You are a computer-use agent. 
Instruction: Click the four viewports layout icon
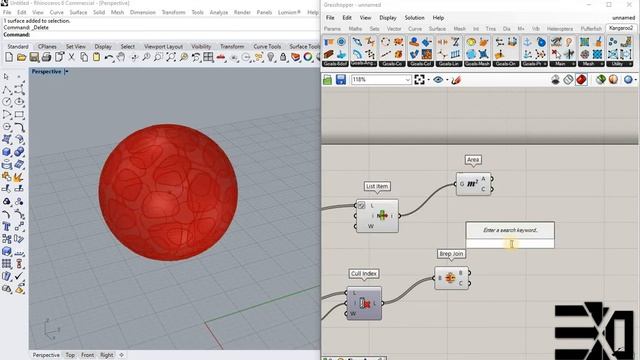(x=208, y=58)
